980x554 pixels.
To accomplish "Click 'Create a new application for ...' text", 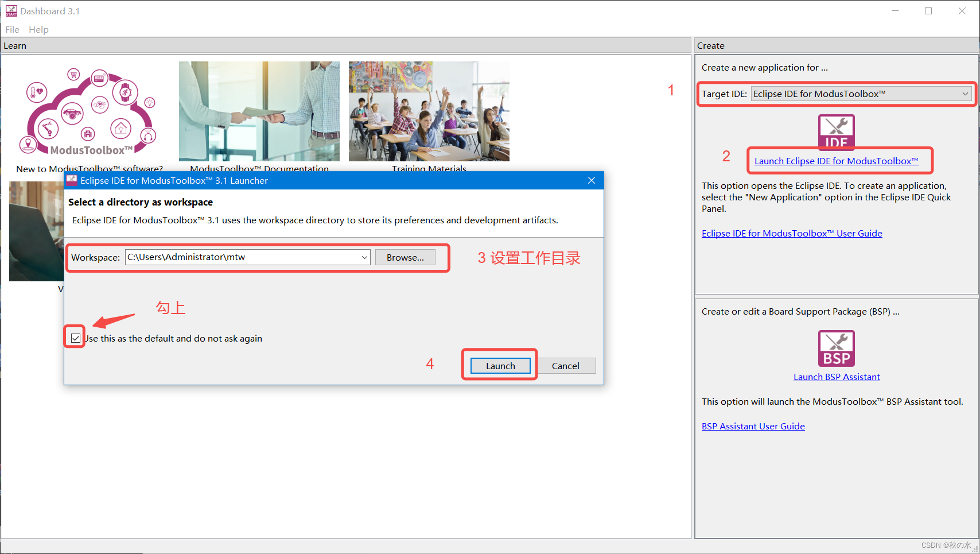I will coord(764,67).
